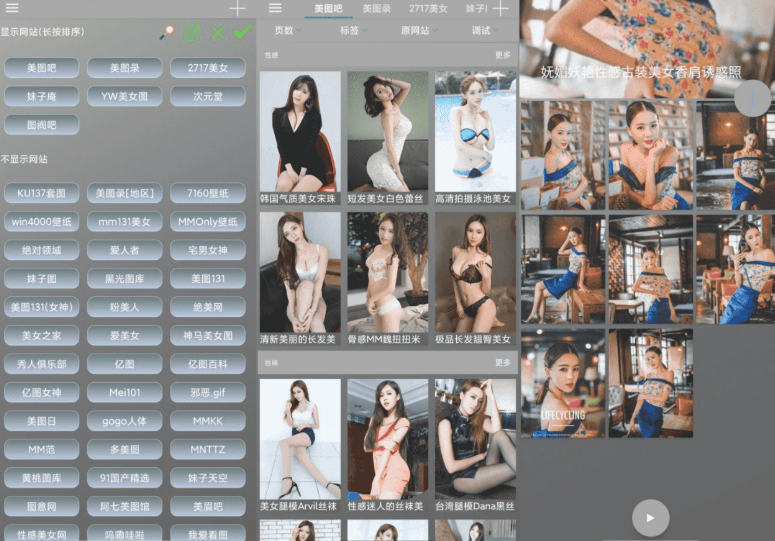
Task: Expand the 页数 dropdown
Action: pos(288,31)
